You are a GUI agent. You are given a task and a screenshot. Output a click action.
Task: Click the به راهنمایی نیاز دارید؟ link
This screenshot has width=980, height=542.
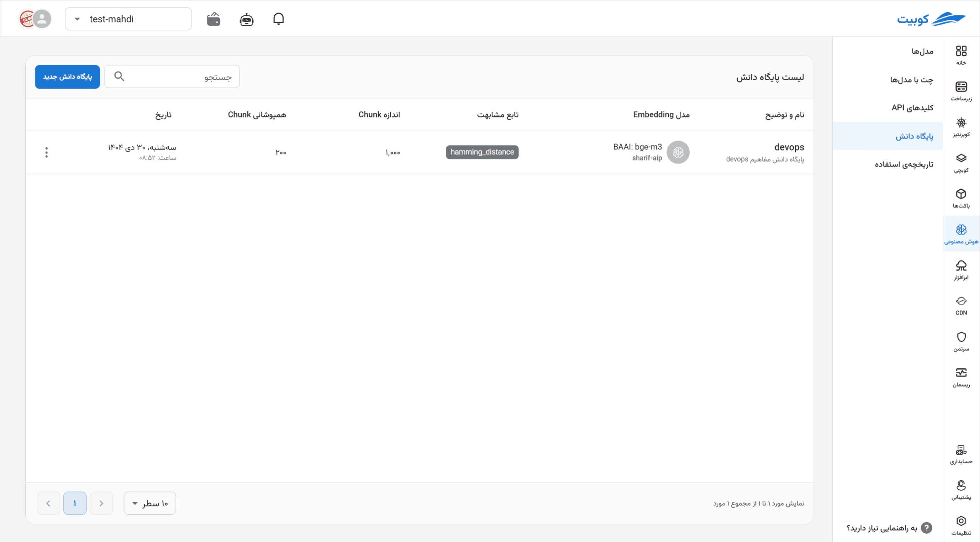point(882,528)
